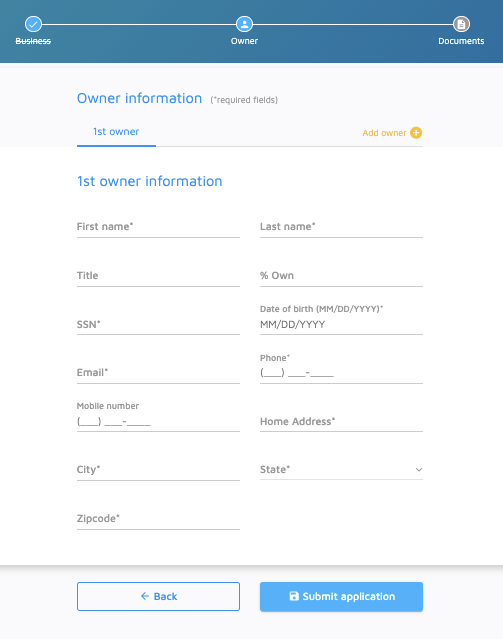Focus the Last name field
The width and height of the screenshot is (503, 639).
pos(341,227)
